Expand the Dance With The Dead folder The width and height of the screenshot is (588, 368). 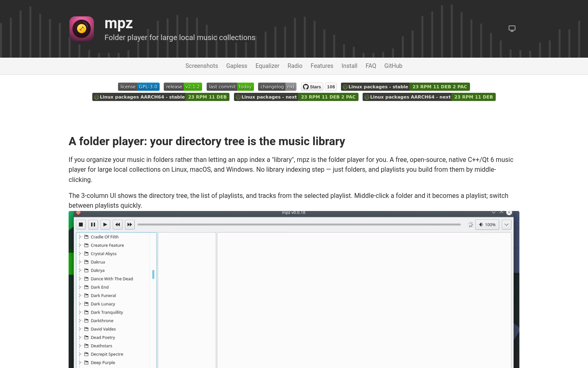pos(80,279)
